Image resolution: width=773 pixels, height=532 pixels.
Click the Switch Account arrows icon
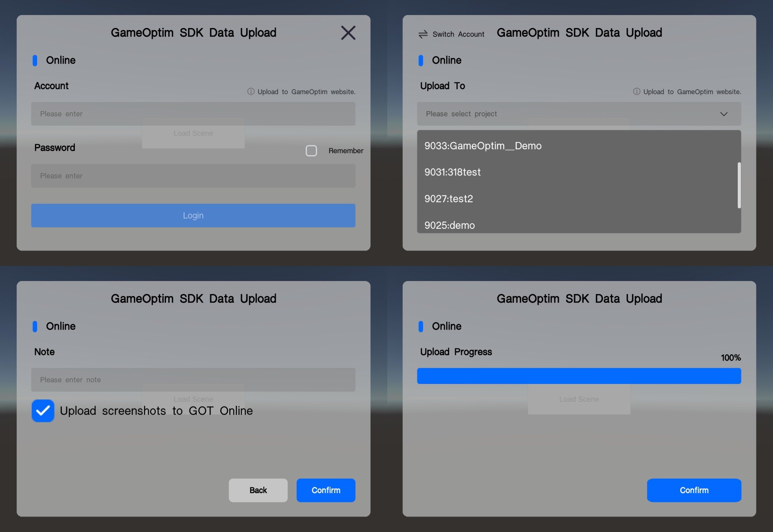coord(423,34)
